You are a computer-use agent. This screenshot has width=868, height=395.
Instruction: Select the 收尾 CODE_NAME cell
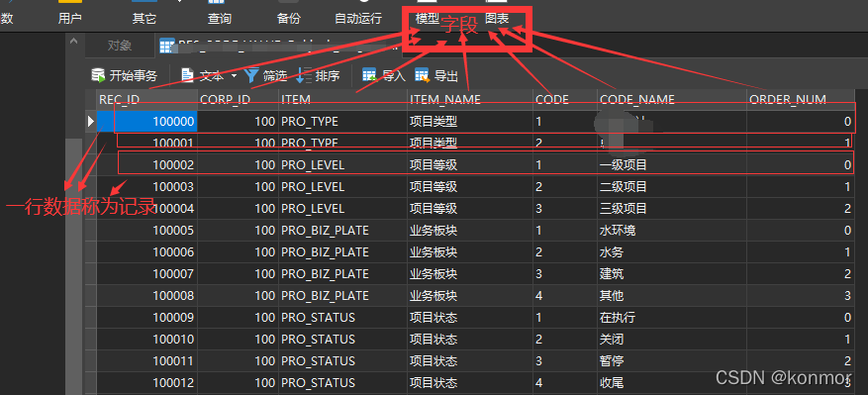pyautogui.click(x=672, y=383)
